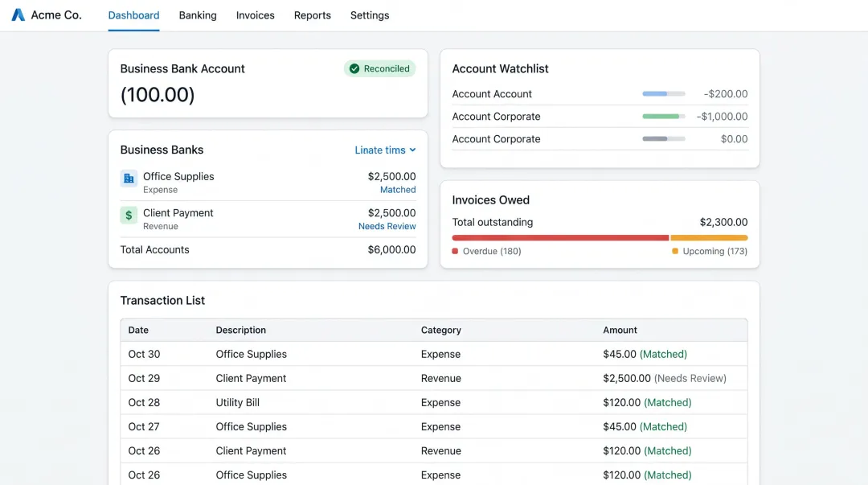The width and height of the screenshot is (868, 485).
Task: Click the blue Account Account progress bar
Action: (x=663, y=93)
